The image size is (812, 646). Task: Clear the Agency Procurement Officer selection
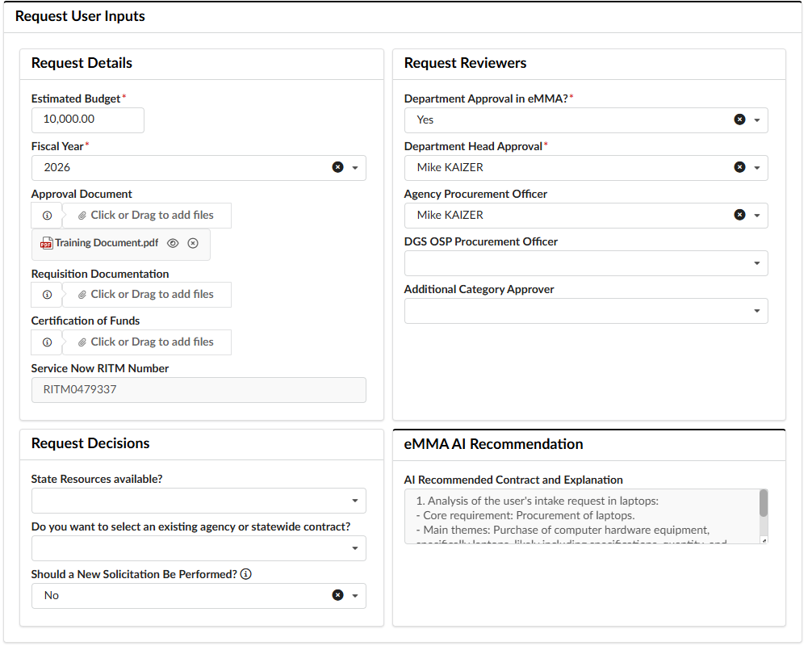pyautogui.click(x=740, y=215)
